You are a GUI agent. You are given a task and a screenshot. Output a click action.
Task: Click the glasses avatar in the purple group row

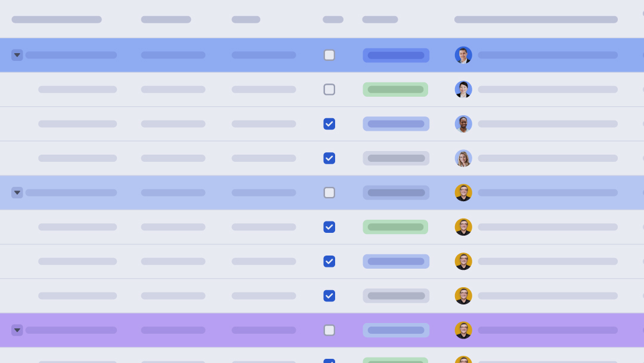point(463,330)
